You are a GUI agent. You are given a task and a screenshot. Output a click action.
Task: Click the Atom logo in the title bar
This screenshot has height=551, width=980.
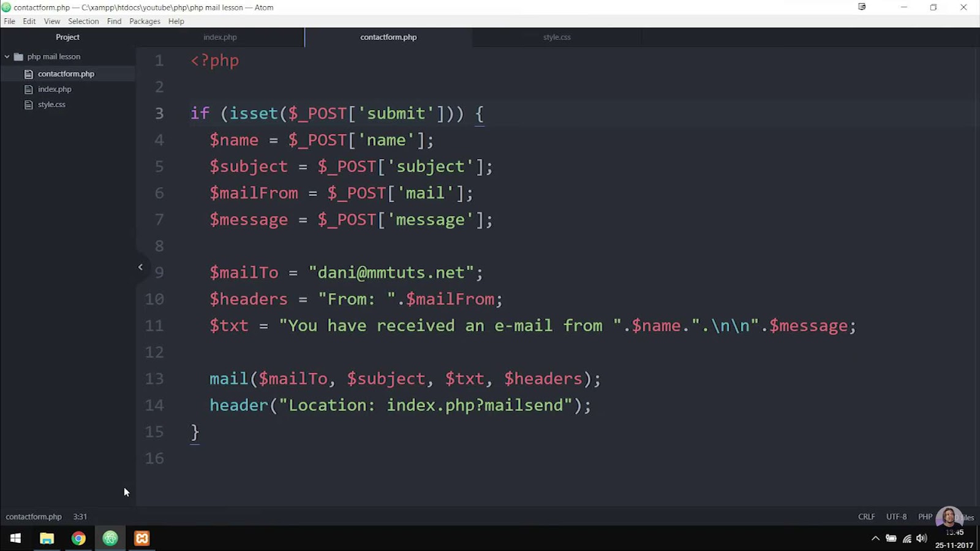point(6,7)
